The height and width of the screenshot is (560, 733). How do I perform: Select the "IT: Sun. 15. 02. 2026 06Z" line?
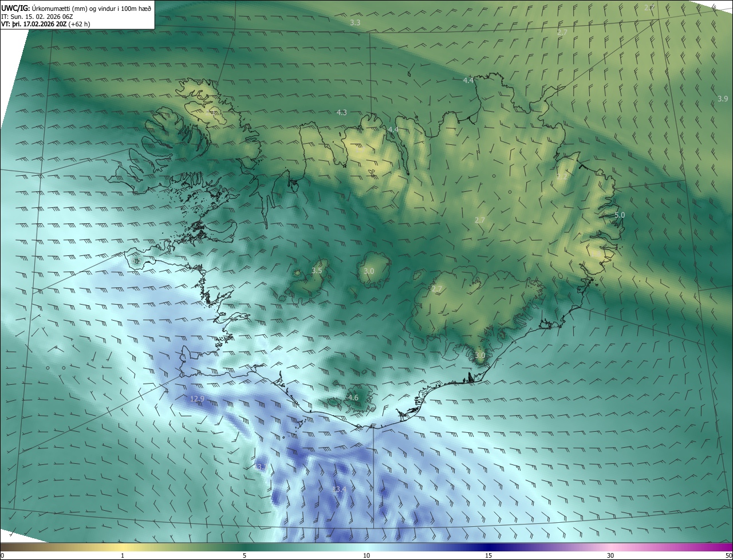(37, 16)
